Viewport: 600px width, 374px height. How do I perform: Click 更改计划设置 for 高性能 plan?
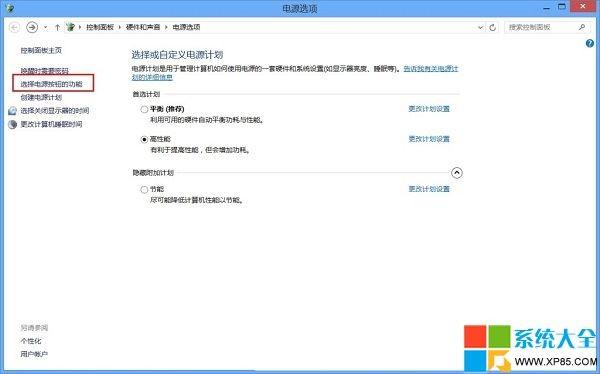point(429,139)
